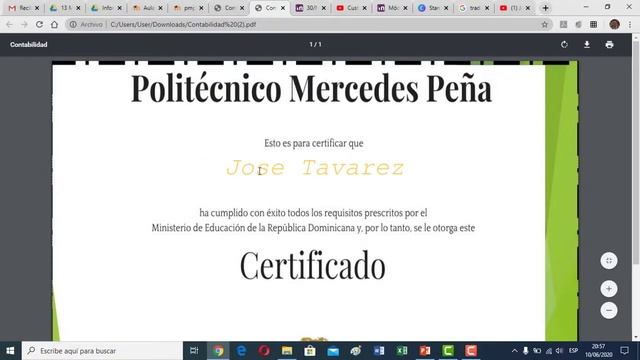The height and width of the screenshot is (360, 640).
Task: Open Excel from the taskbar
Action: [x=402, y=351]
